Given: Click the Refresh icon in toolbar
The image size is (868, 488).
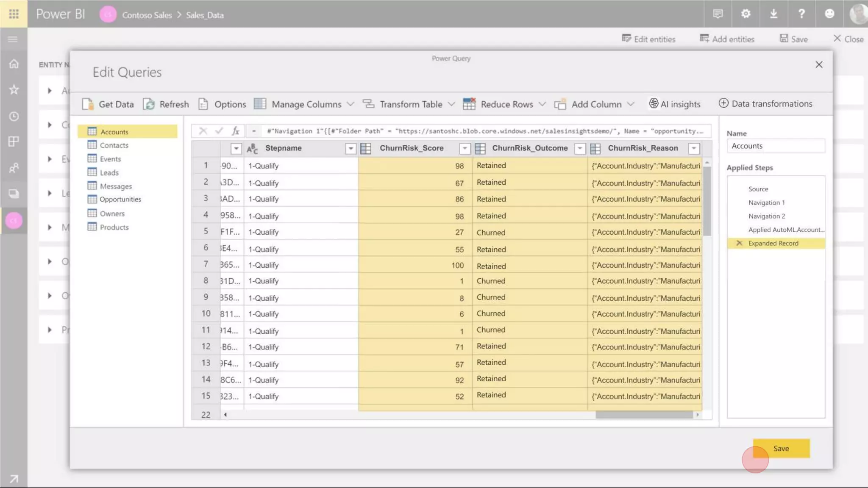Looking at the screenshot, I should coord(149,104).
